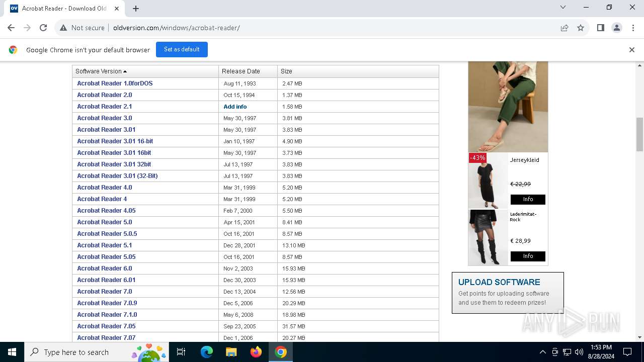Screen dimensions: 644x362
Task: Click the page vertical scrollbar thumb
Action: pos(639,134)
